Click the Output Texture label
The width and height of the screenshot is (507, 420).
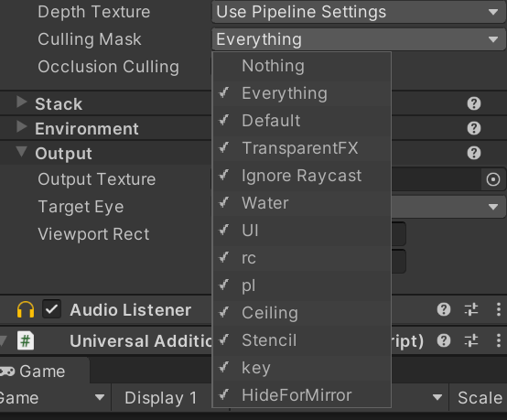pos(97,179)
